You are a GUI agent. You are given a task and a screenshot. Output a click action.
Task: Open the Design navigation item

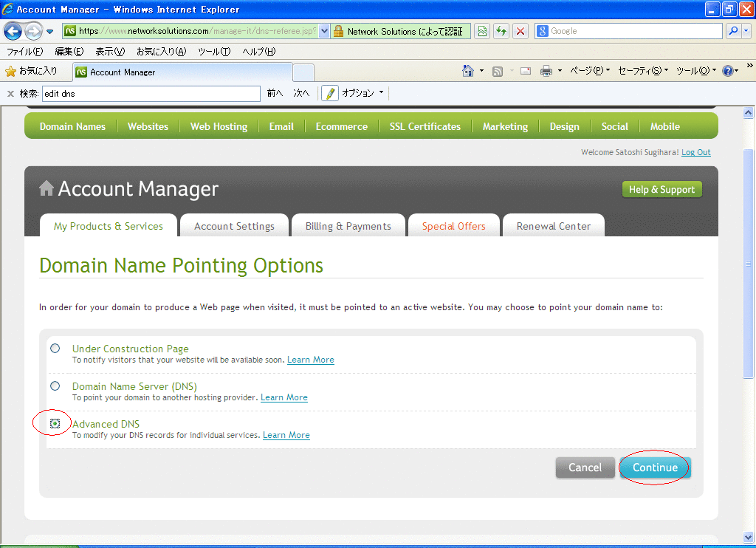pyautogui.click(x=565, y=126)
